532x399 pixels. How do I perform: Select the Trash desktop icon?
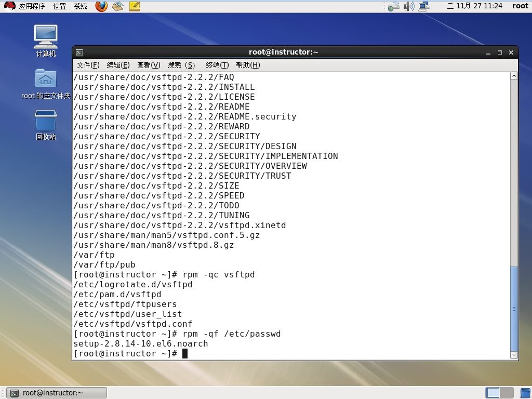click(x=46, y=125)
